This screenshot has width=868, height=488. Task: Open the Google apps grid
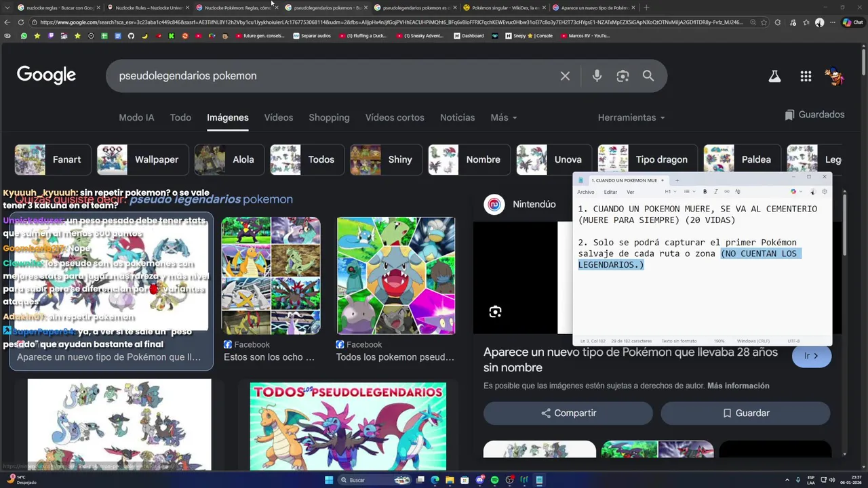click(x=806, y=77)
